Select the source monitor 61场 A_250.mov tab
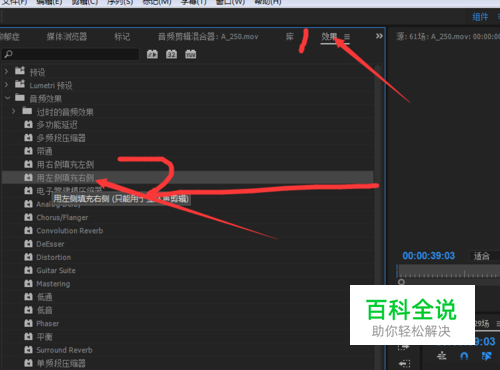Image resolution: width=500 pixels, height=370 pixels. coord(448,37)
